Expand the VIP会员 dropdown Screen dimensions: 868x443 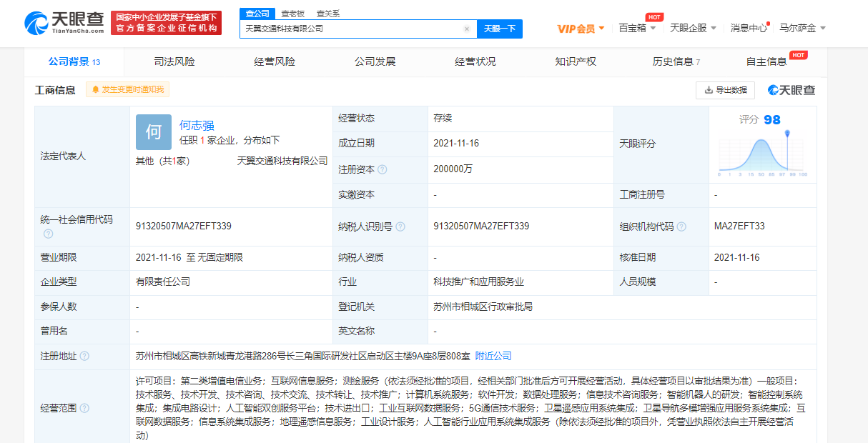pyautogui.click(x=581, y=29)
